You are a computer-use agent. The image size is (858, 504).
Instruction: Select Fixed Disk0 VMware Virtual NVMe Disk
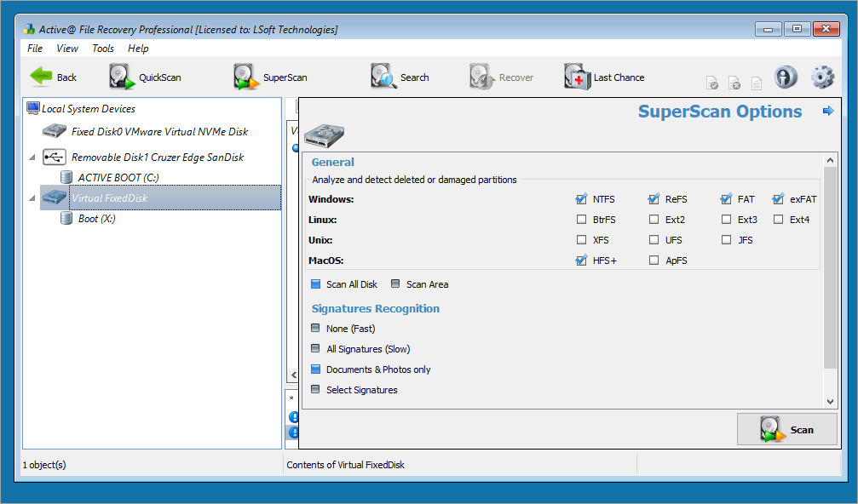coord(160,132)
